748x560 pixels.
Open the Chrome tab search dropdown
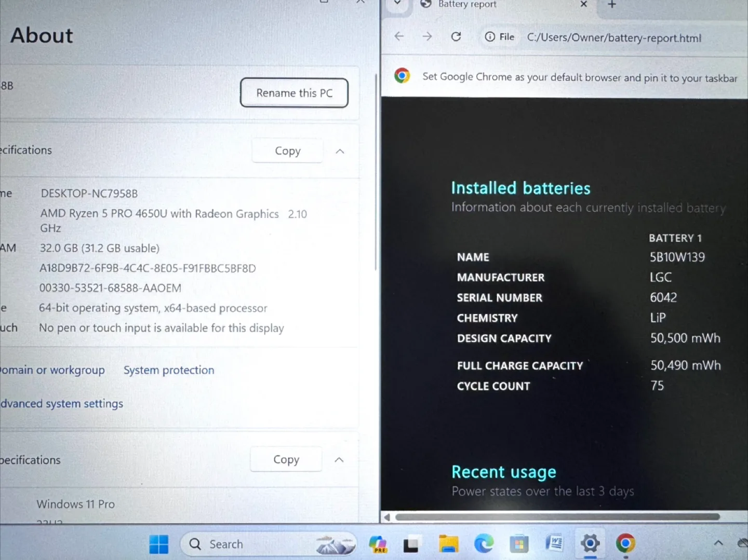(397, 4)
